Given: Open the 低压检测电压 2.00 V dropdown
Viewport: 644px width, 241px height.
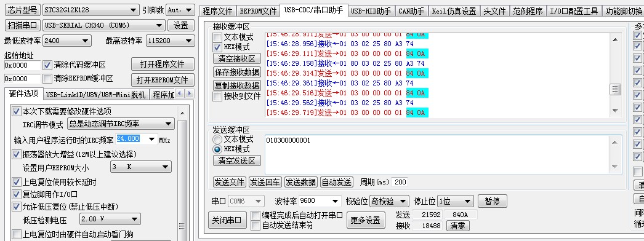Looking at the screenshot, I should pyautogui.click(x=110, y=219).
